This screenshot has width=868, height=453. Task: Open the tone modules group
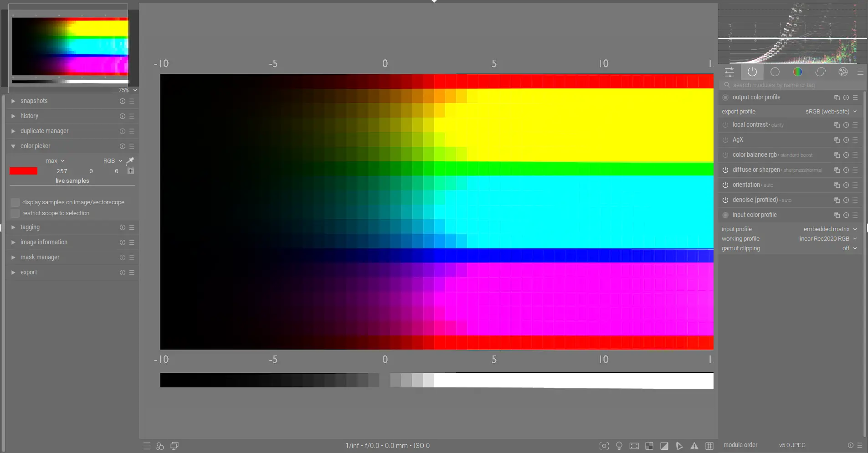coord(776,72)
